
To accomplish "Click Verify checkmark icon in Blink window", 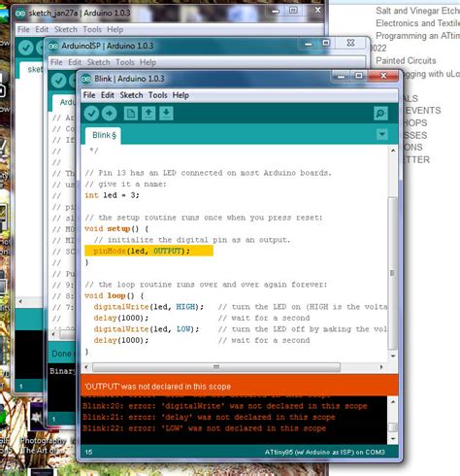I will 91,114.
